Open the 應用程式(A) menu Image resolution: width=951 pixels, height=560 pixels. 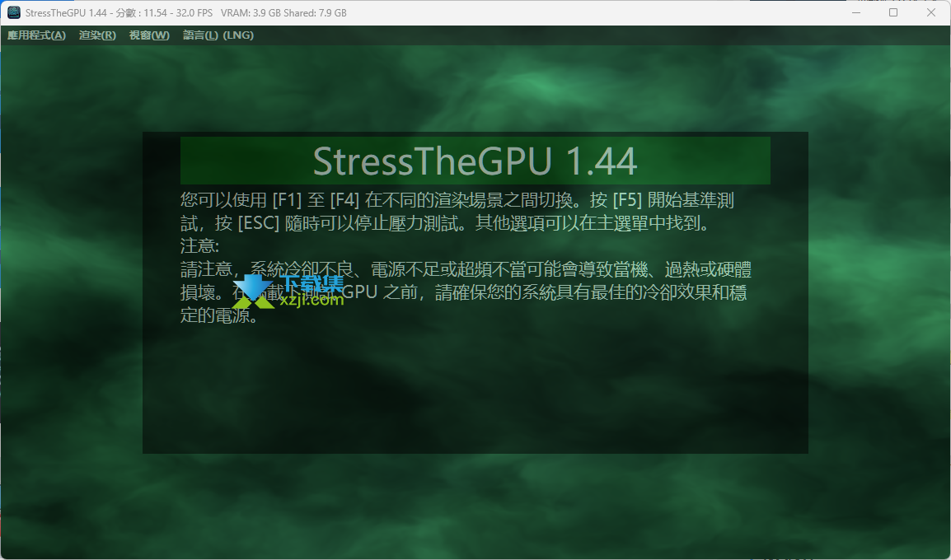coord(36,35)
